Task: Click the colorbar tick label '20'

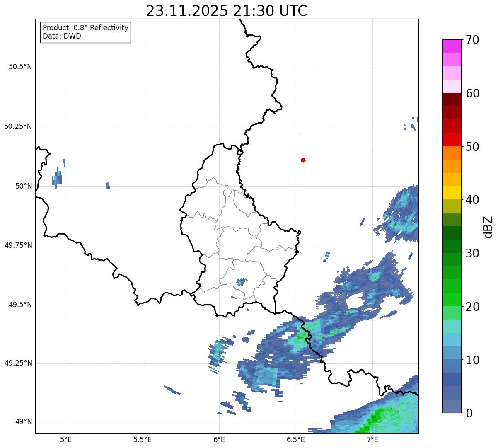Action: [472, 307]
